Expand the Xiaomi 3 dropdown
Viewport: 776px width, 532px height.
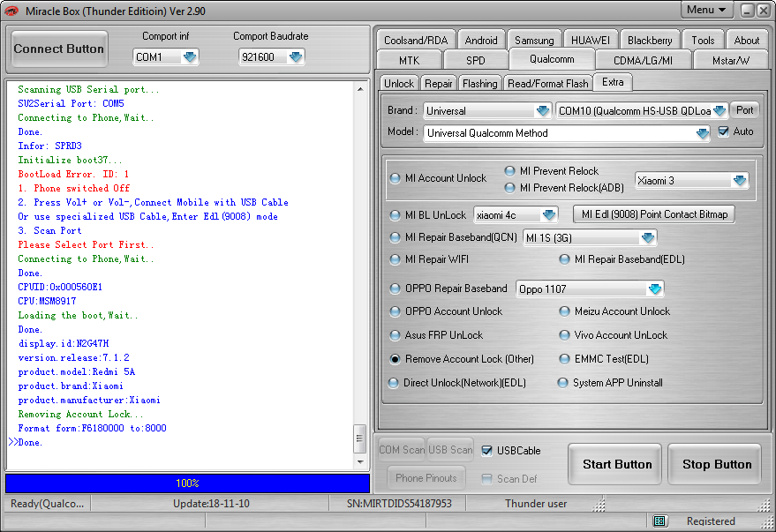(740, 181)
